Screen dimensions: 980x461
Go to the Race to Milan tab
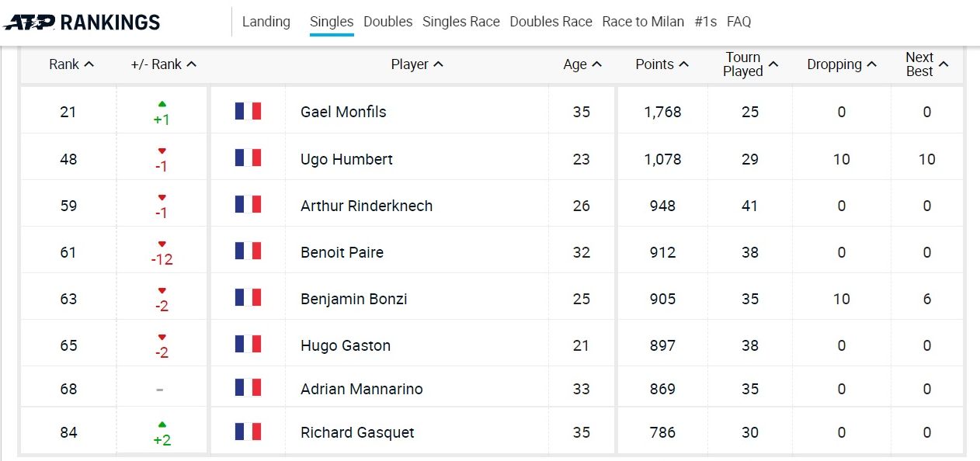coord(643,22)
